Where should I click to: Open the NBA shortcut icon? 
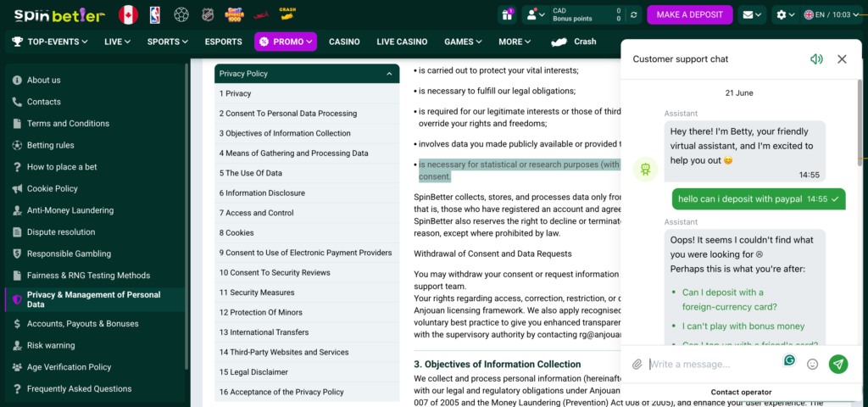[154, 15]
